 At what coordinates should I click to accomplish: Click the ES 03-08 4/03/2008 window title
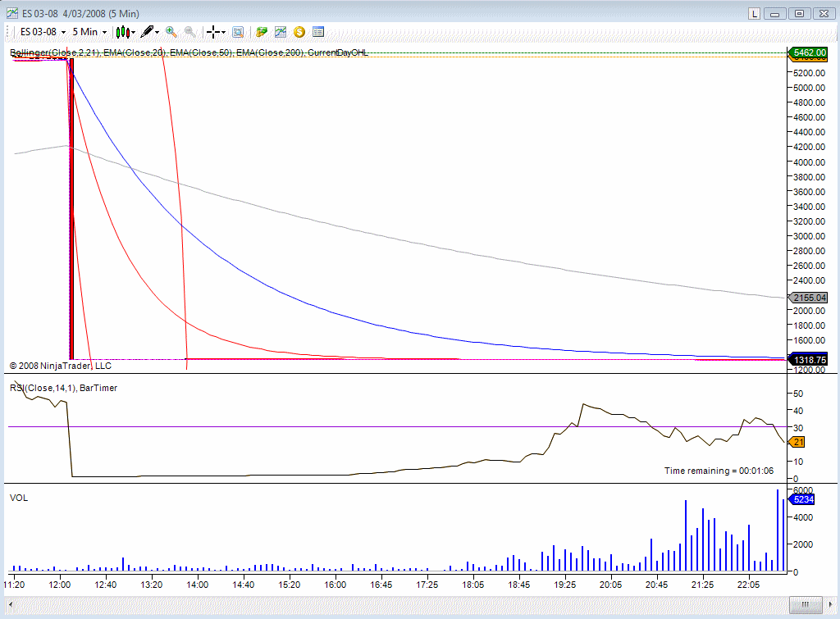[x=80, y=14]
